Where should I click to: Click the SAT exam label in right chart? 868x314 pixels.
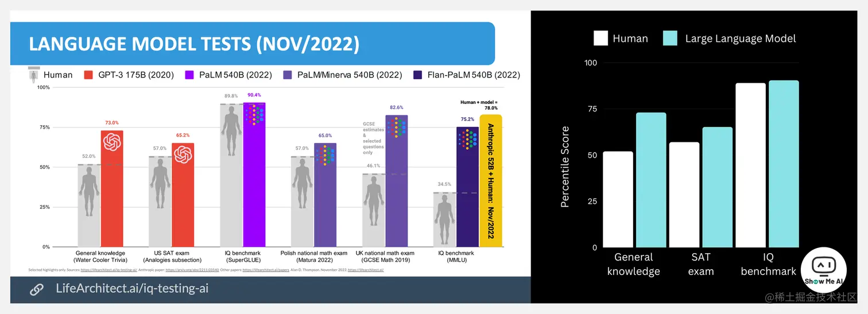pyautogui.click(x=701, y=264)
